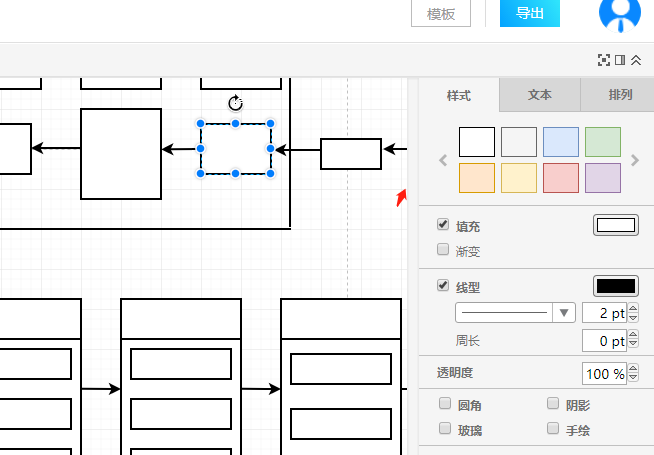Click the 周长 perimeter 0 pt field
Screen dimensions: 654x455
[604, 341]
